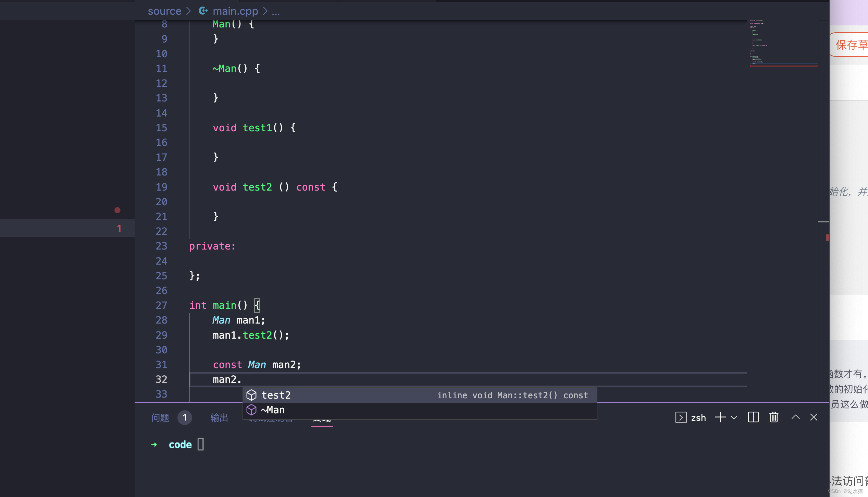Click the red error count 1 in sidebar

pyautogui.click(x=119, y=228)
